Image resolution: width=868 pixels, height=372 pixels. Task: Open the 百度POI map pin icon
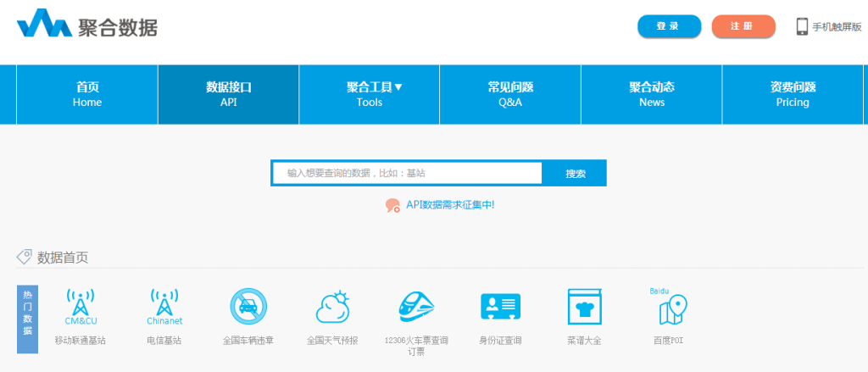tap(669, 306)
